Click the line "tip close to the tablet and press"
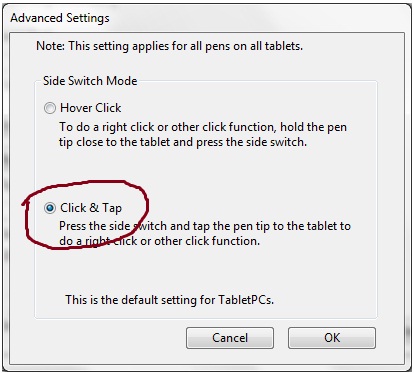The image size is (414, 373). (183, 142)
